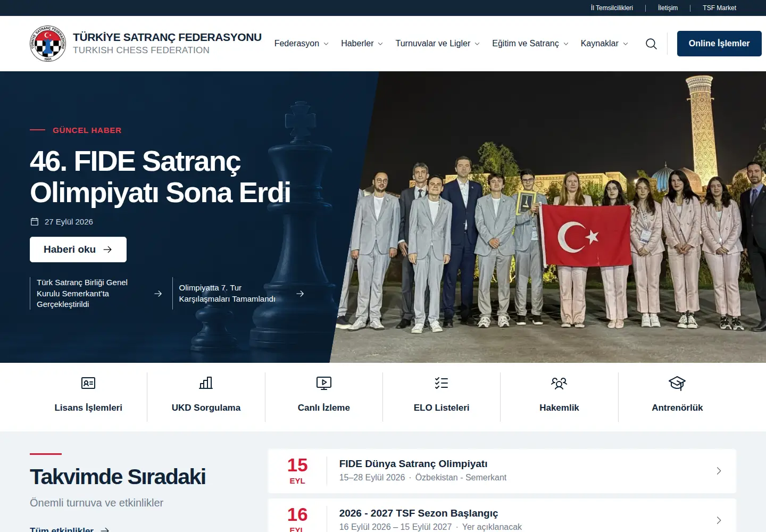This screenshot has width=766, height=532.
Task: Select the FIDE Dünya Satranç Olimpiyatı event title
Action: (413, 464)
